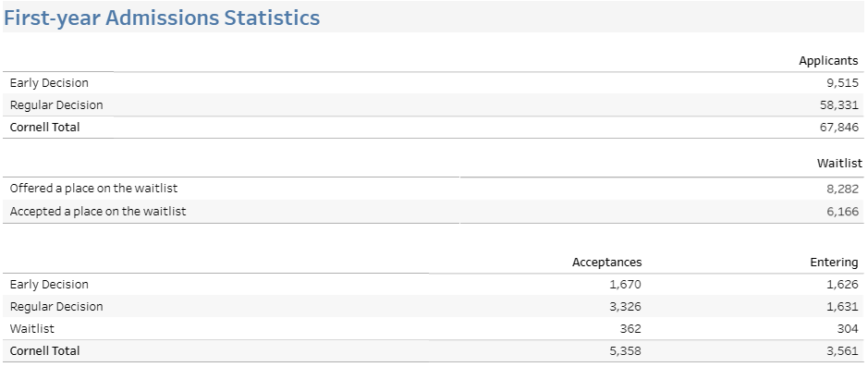Select the 3,561 total entering value
The height and width of the screenshot is (367, 868).
click(x=842, y=351)
